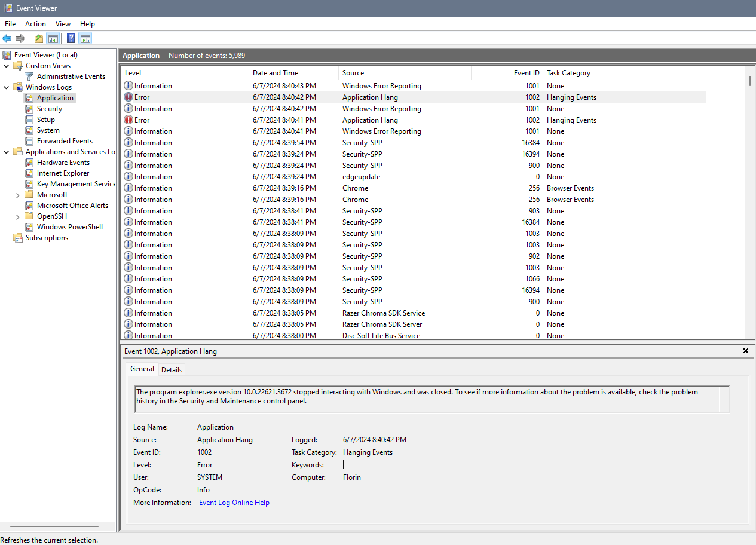
Task: Toggle the Show/Hide Console Tree toolbar icon
Action: (53, 39)
